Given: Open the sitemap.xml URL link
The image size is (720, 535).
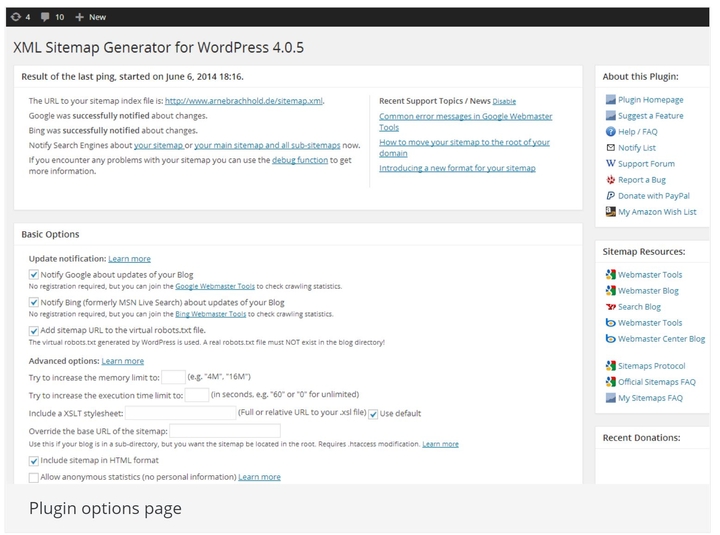Looking at the screenshot, I should (x=243, y=101).
